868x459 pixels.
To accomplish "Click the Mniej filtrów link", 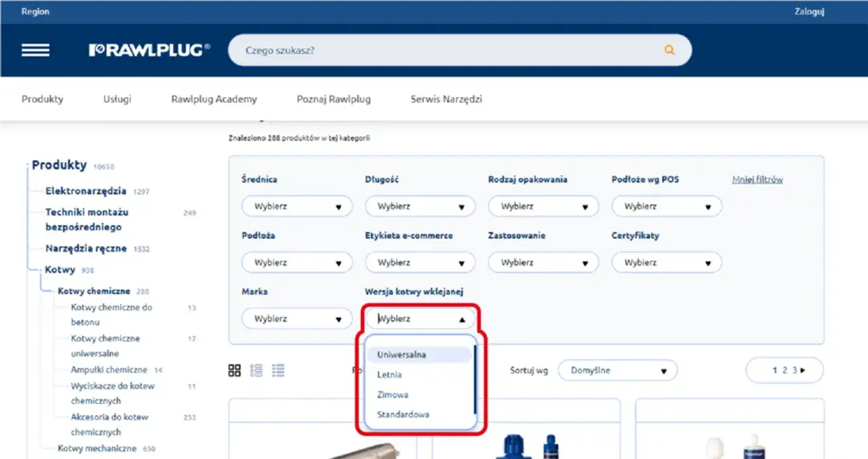I will tap(757, 180).
